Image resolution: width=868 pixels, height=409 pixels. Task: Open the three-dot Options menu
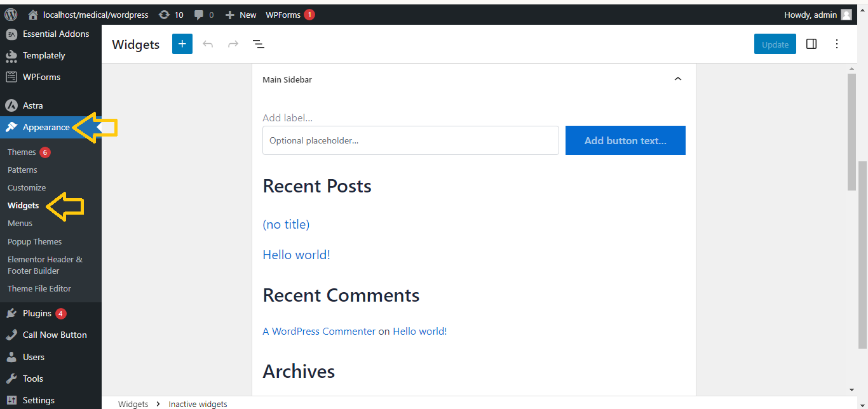[x=837, y=44]
